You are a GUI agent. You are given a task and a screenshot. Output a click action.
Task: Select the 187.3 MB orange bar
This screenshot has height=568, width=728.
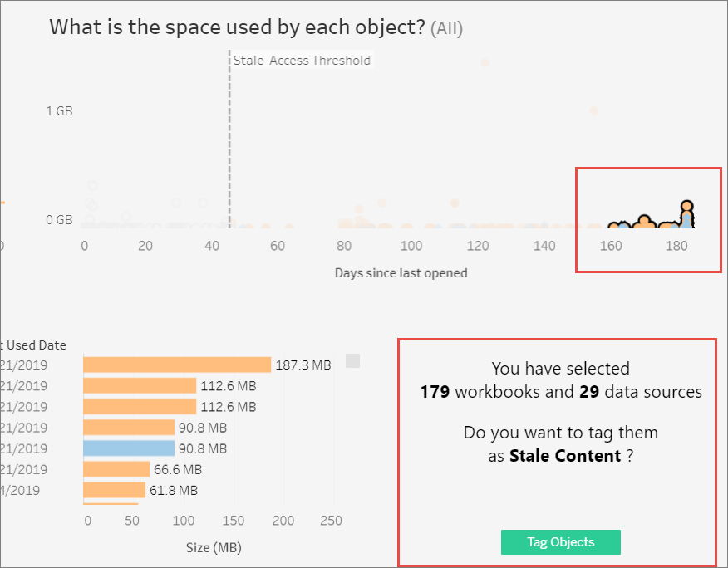pyautogui.click(x=177, y=365)
